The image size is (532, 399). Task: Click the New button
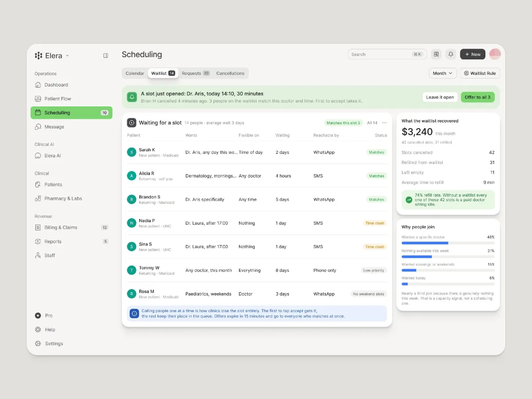click(x=473, y=54)
